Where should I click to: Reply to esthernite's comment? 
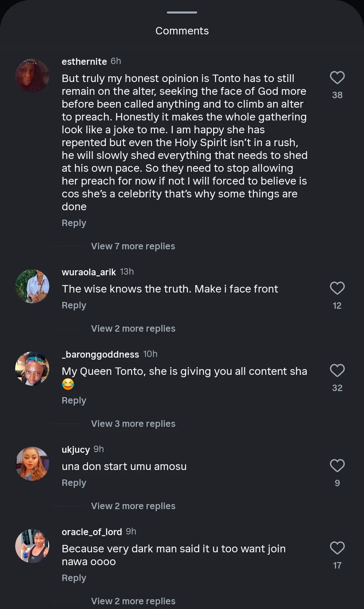click(74, 223)
